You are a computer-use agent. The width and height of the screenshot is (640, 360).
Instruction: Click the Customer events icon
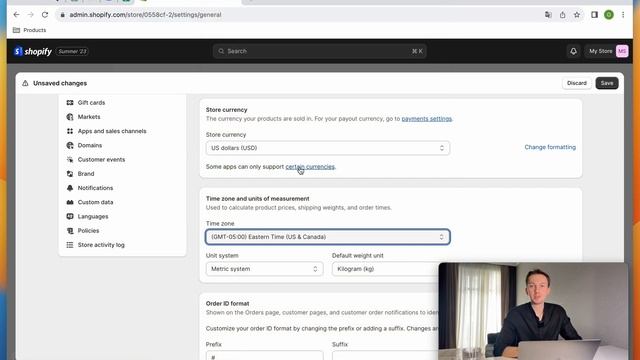pyautogui.click(x=70, y=160)
